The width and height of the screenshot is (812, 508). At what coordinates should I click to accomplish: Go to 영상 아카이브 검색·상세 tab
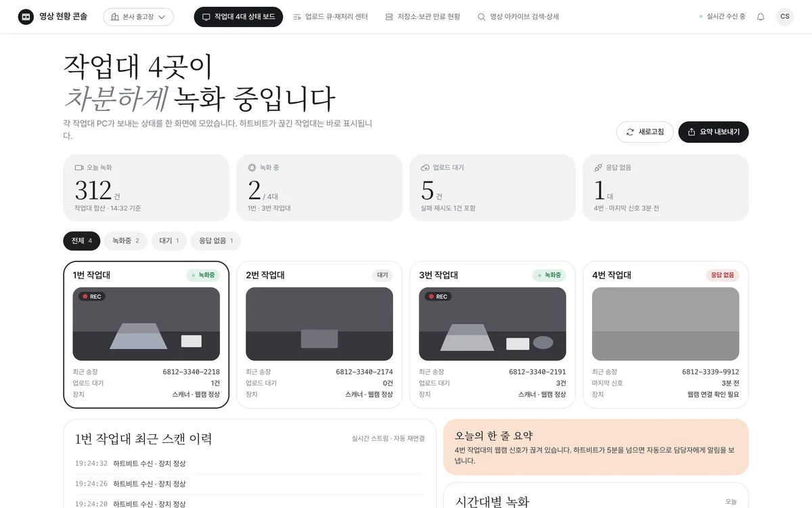point(518,17)
